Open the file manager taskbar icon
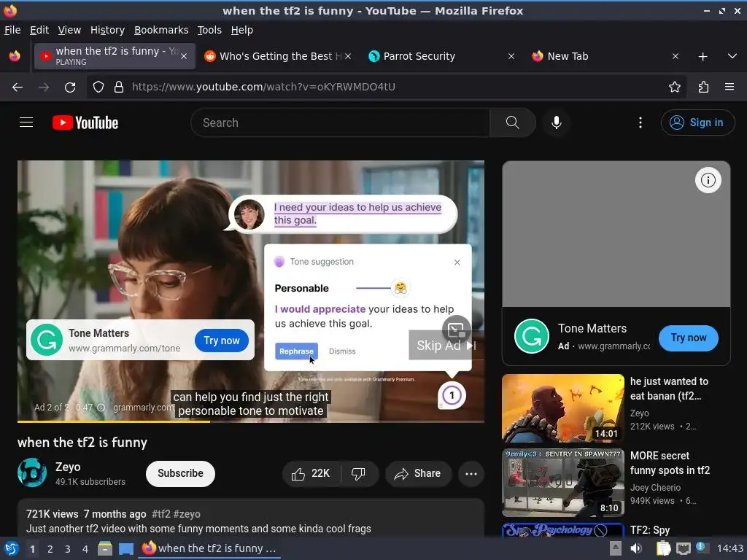This screenshot has width=747, height=560. (105, 548)
